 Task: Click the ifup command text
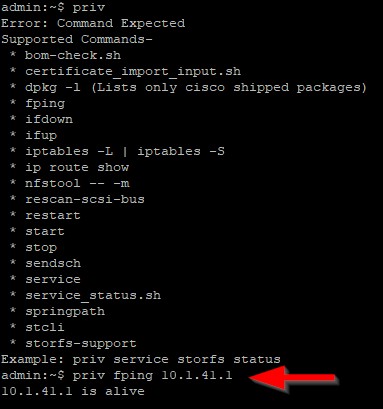pyautogui.click(x=41, y=136)
